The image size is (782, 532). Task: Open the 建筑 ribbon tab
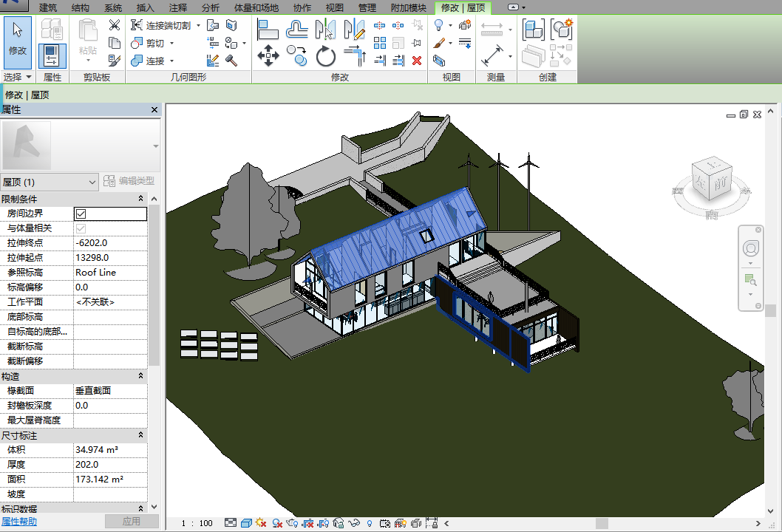[x=47, y=8]
